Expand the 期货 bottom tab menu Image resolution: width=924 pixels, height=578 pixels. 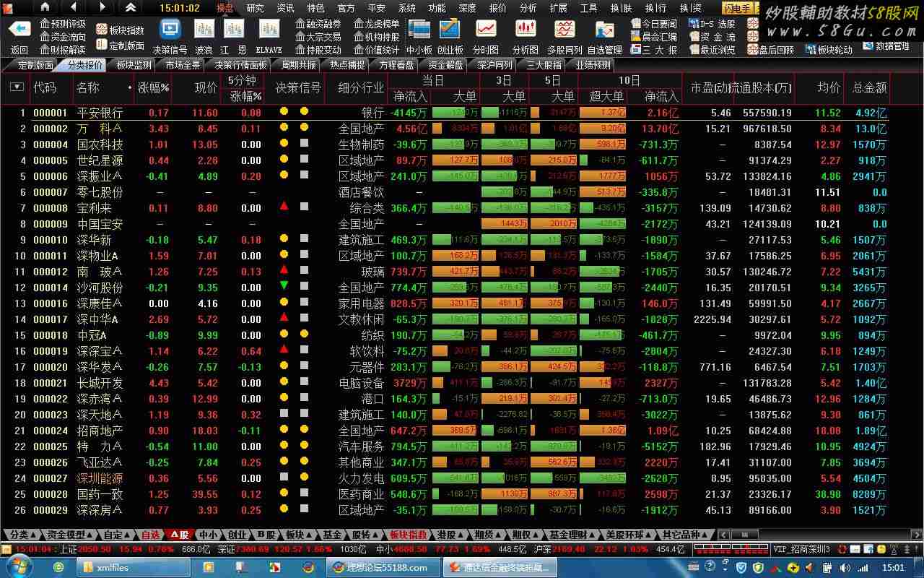(x=487, y=535)
